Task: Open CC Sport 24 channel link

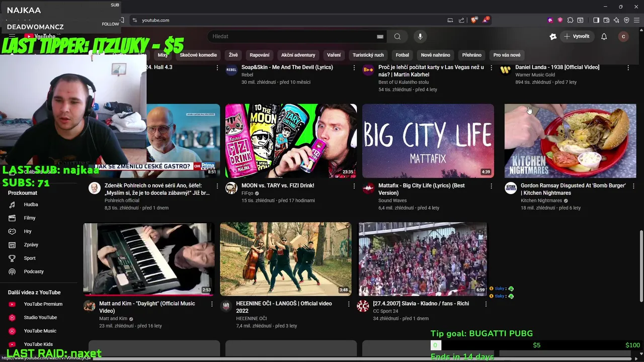Action: [385, 311]
